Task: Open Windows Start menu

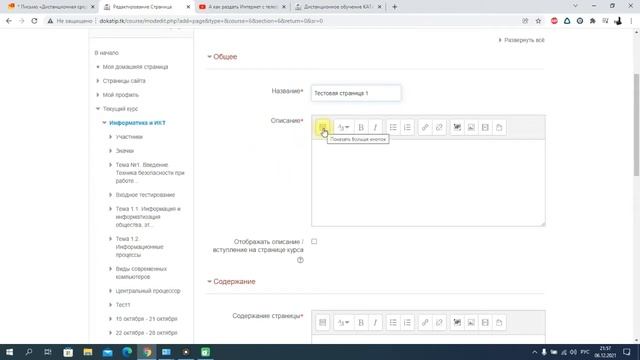Action: pos(9,352)
